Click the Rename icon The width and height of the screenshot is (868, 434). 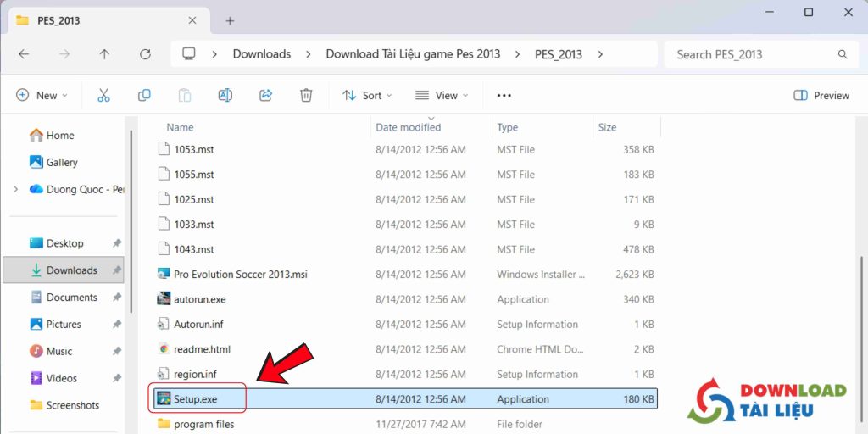coord(225,95)
